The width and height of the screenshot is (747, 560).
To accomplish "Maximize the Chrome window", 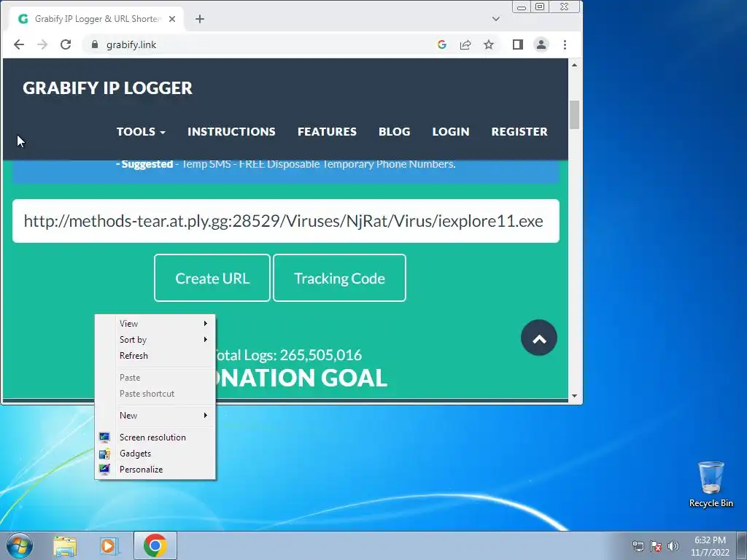I will [x=540, y=7].
